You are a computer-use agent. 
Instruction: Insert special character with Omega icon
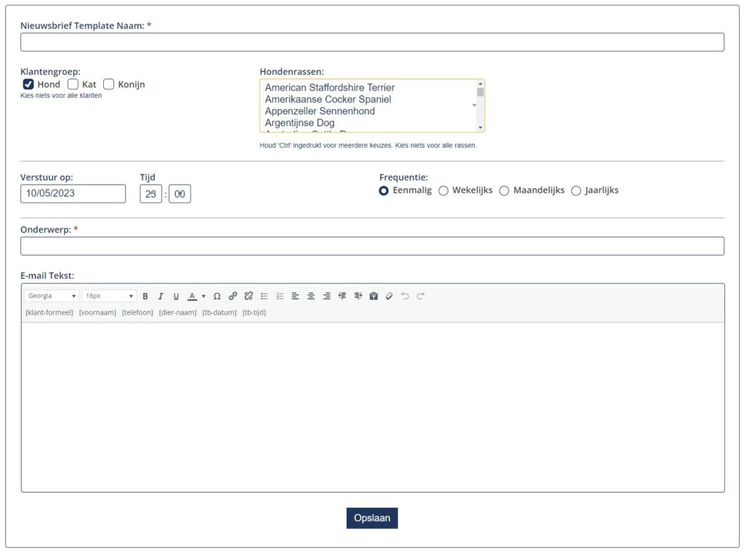pyautogui.click(x=217, y=296)
